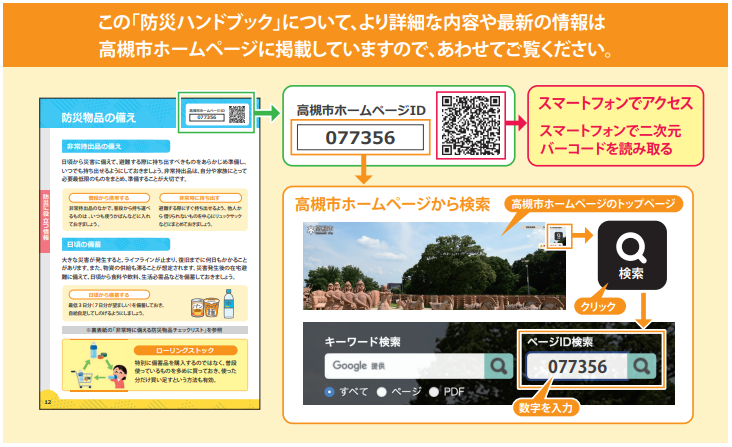This screenshot has height=447, width=732.
Task: Click the keyword search magnifier button
Action: click(499, 366)
